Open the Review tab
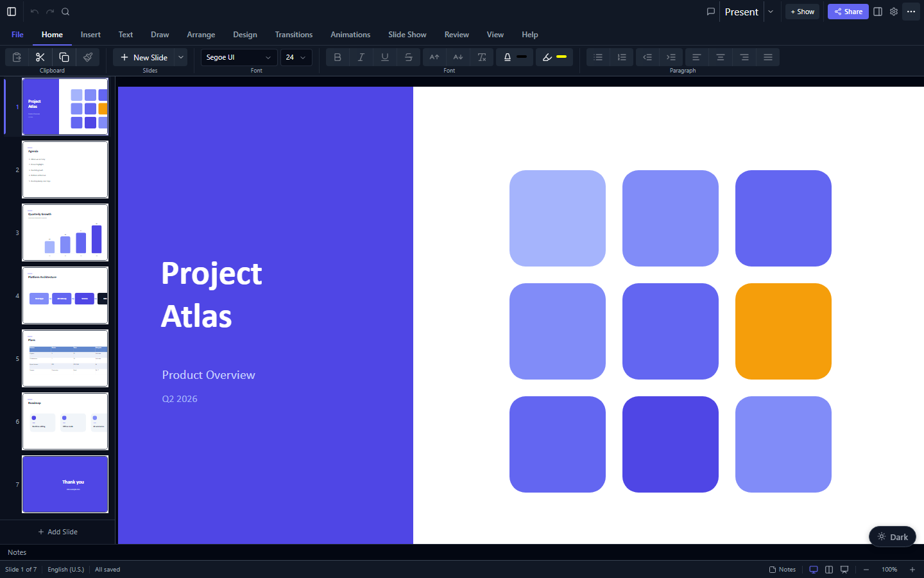The image size is (924, 578). pos(457,35)
